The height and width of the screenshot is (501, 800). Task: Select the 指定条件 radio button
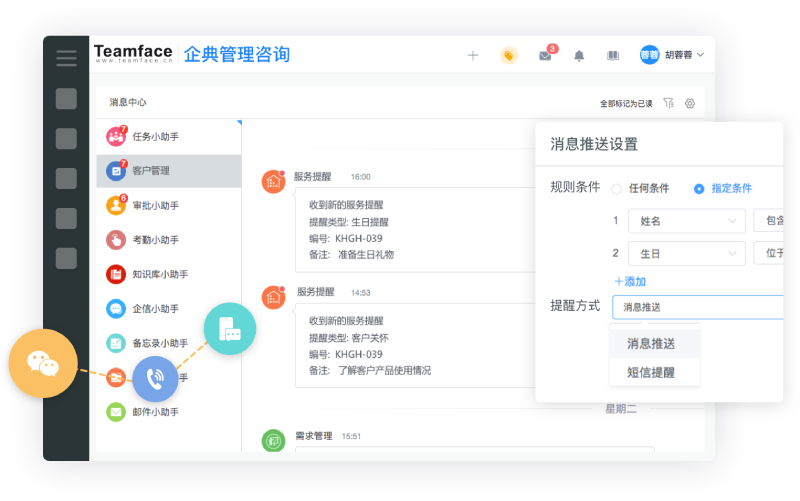(699, 189)
